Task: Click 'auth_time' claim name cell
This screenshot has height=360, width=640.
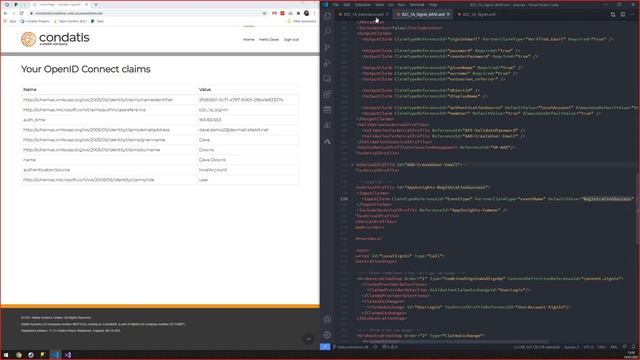Action: tap(109, 120)
